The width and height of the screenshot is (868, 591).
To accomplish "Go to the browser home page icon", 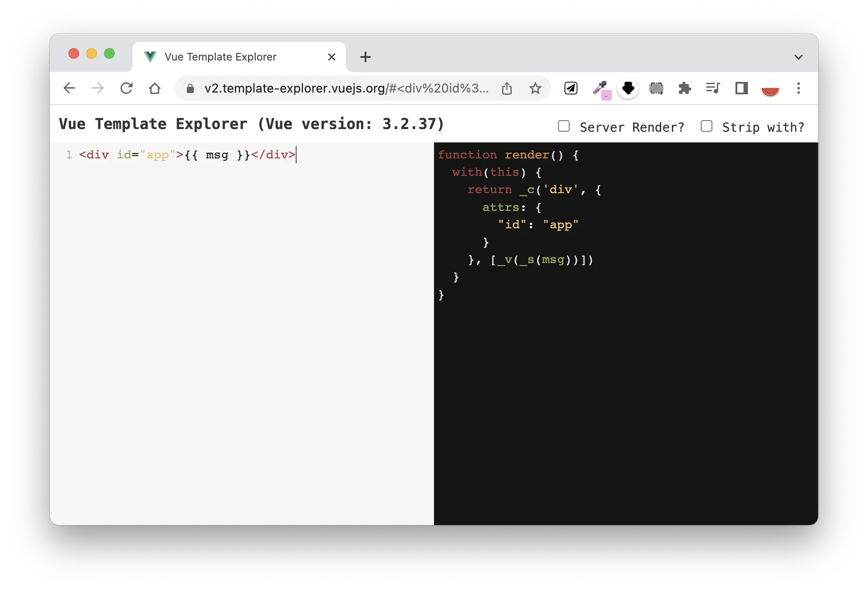I will (155, 88).
